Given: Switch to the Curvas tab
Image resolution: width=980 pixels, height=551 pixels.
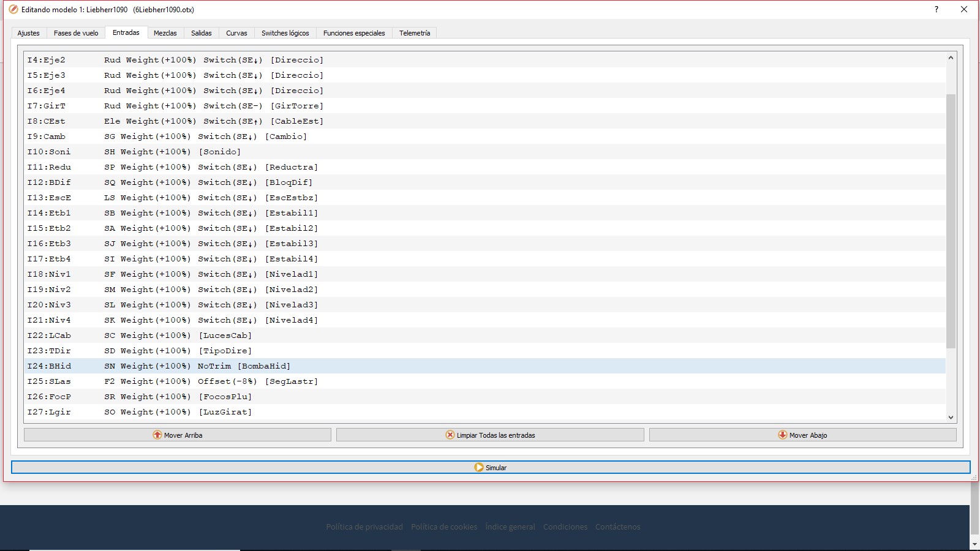Looking at the screenshot, I should 236,33.
